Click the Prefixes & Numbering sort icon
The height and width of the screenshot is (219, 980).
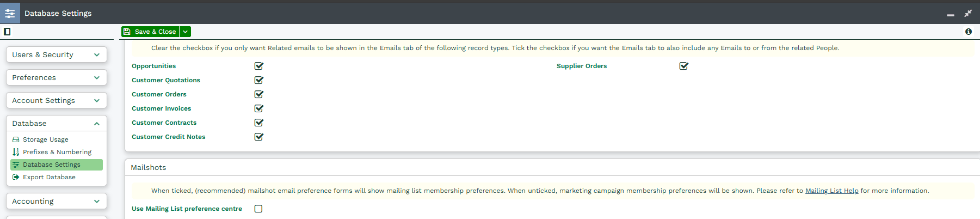[16, 152]
